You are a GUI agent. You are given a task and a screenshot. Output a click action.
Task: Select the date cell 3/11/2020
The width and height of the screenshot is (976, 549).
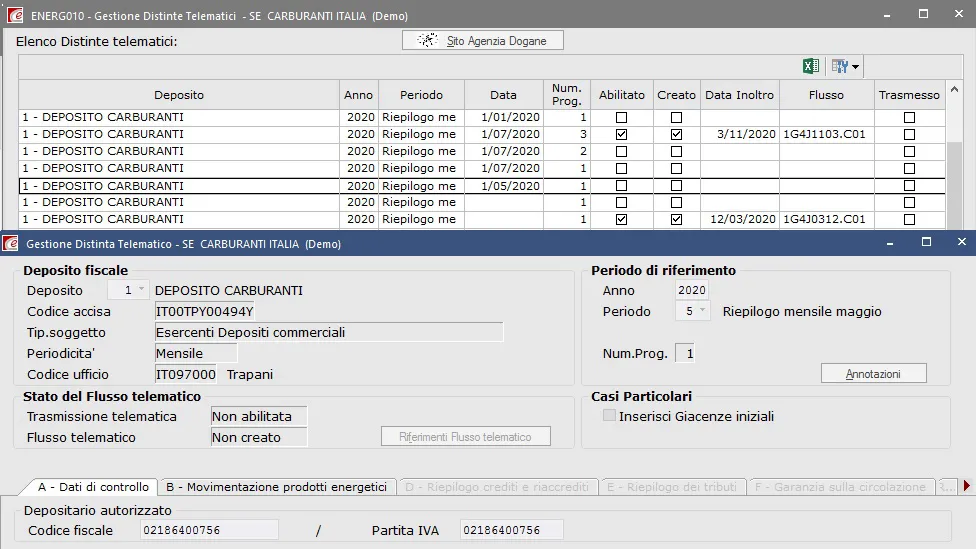coord(740,134)
